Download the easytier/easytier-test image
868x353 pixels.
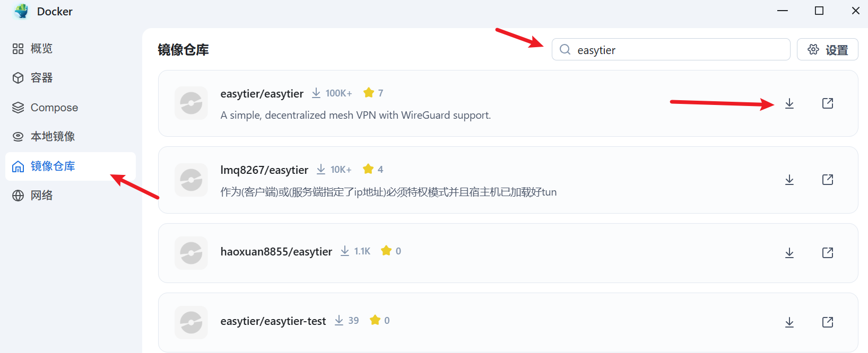[x=789, y=322]
